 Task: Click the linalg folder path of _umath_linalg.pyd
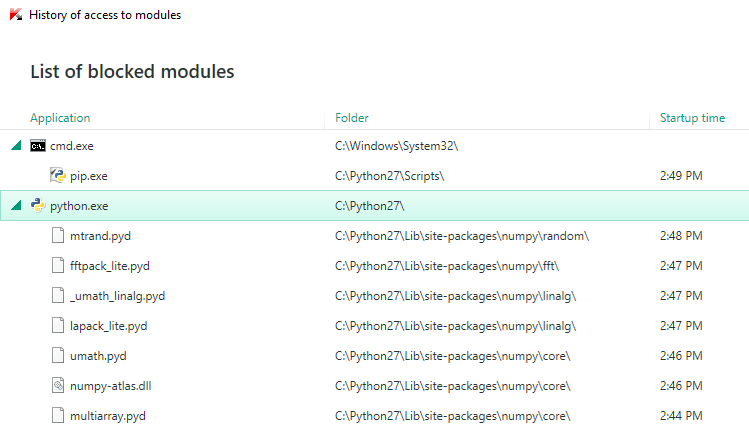tap(456, 296)
